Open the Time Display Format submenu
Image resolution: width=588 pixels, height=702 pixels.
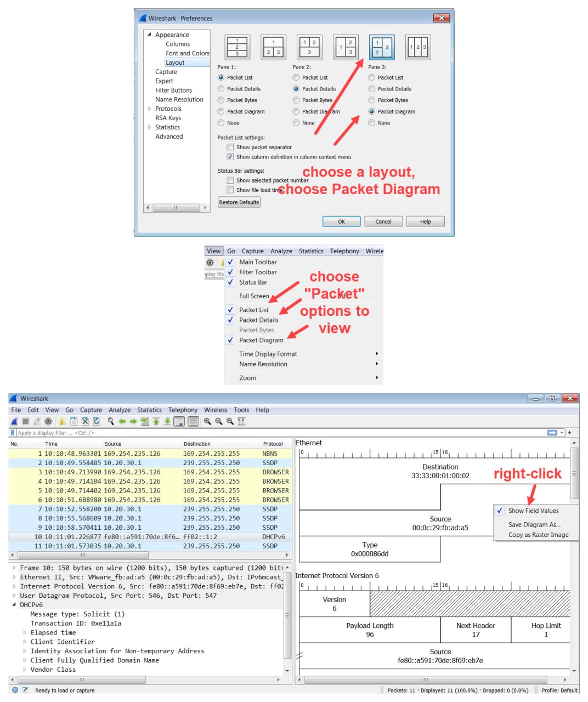pyautogui.click(x=303, y=354)
